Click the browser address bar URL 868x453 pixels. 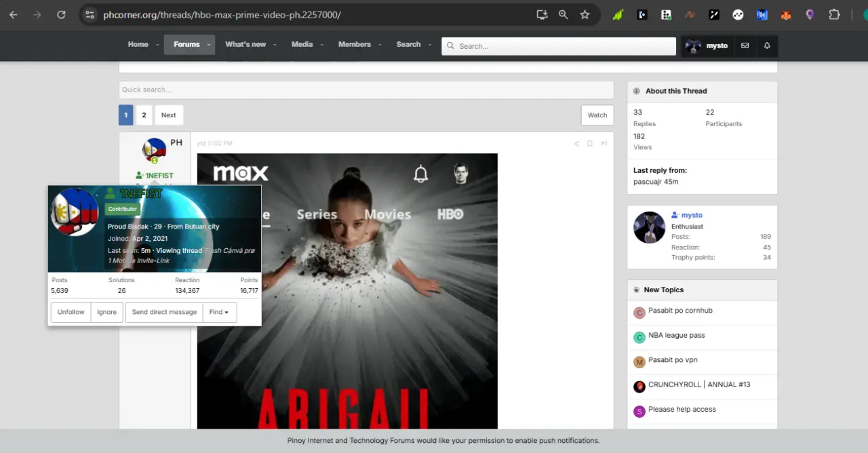(222, 14)
